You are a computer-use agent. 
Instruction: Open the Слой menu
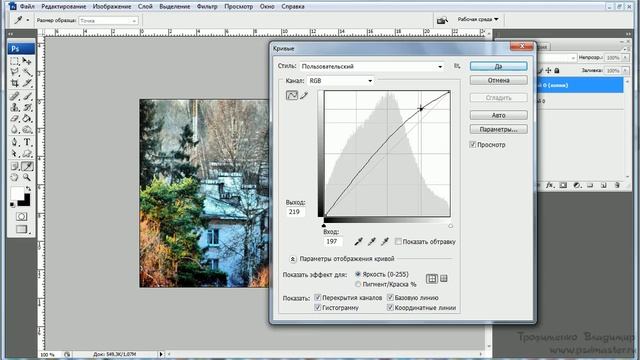[x=145, y=7]
